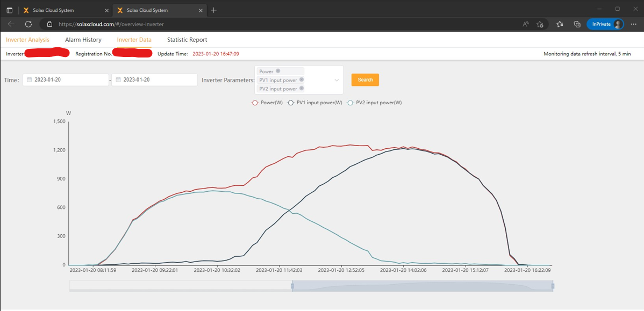Click the orange Search button
The width and height of the screenshot is (644, 311).
pyautogui.click(x=365, y=79)
